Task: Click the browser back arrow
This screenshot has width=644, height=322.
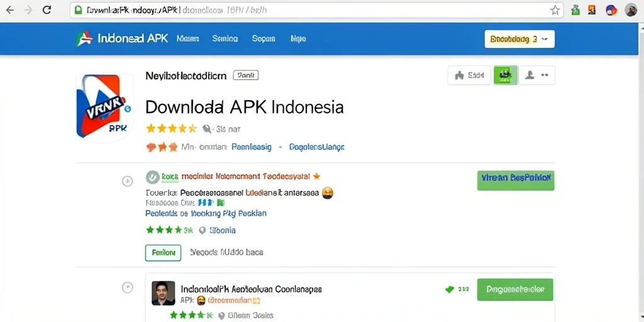Action: pos(9,10)
